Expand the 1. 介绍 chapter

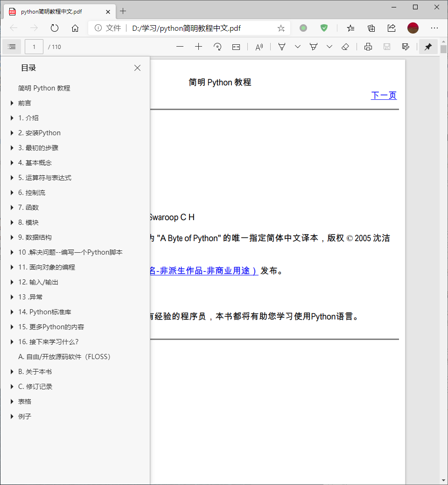click(x=12, y=118)
